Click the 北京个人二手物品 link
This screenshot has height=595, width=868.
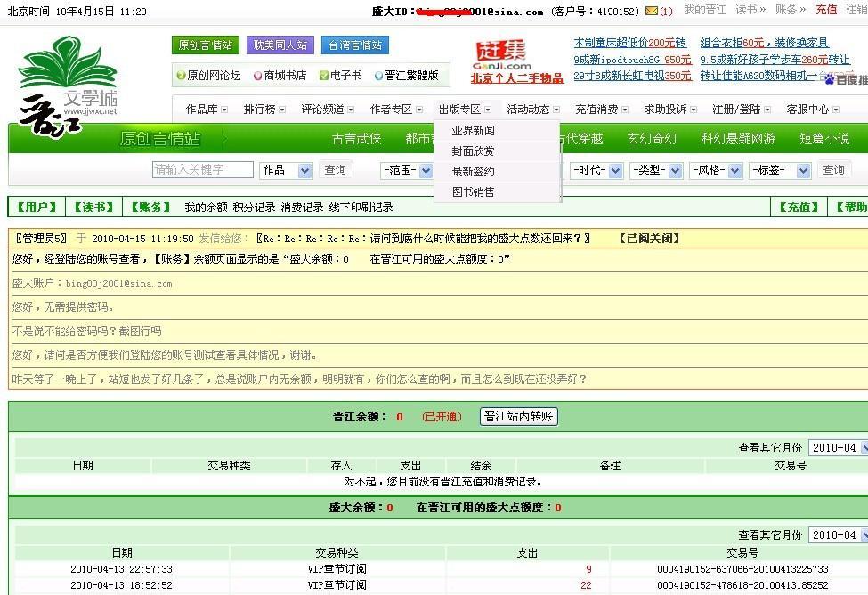click(517, 78)
